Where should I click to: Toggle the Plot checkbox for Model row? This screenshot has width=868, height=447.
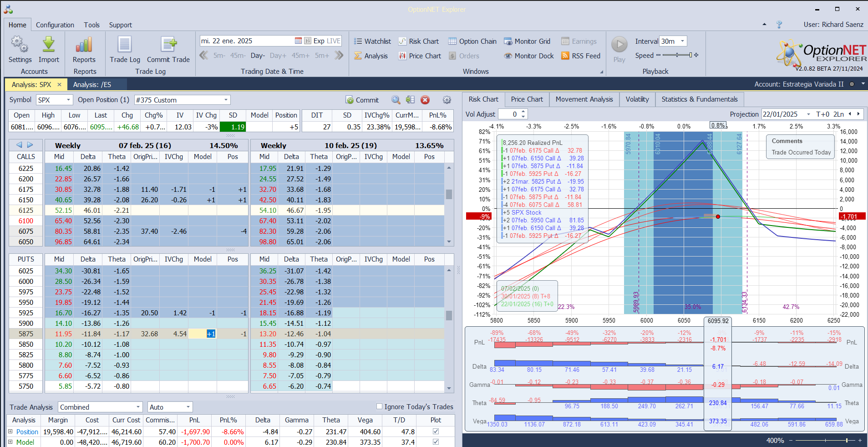click(x=436, y=442)
